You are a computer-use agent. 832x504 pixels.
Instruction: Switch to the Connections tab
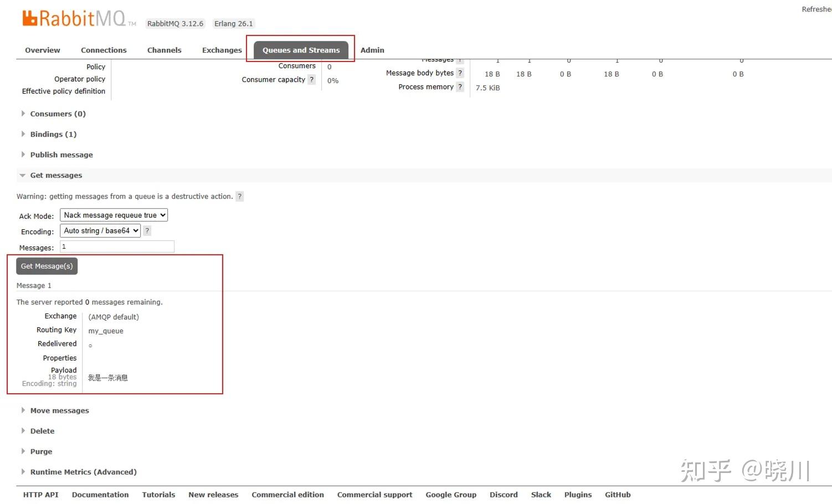point(104,50)
